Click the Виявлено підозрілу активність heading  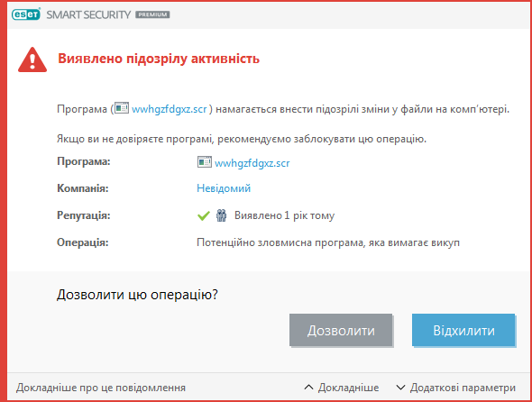[x=159, y=59]
